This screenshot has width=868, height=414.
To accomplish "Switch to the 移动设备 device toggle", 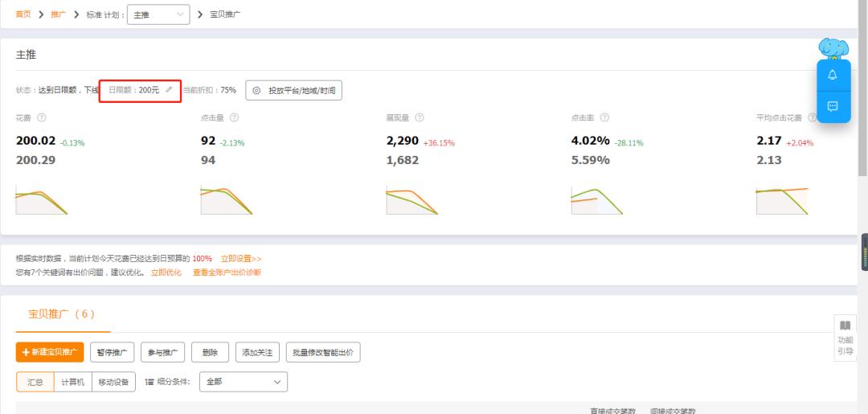I will pyautogui.click(x=113, y=382).
